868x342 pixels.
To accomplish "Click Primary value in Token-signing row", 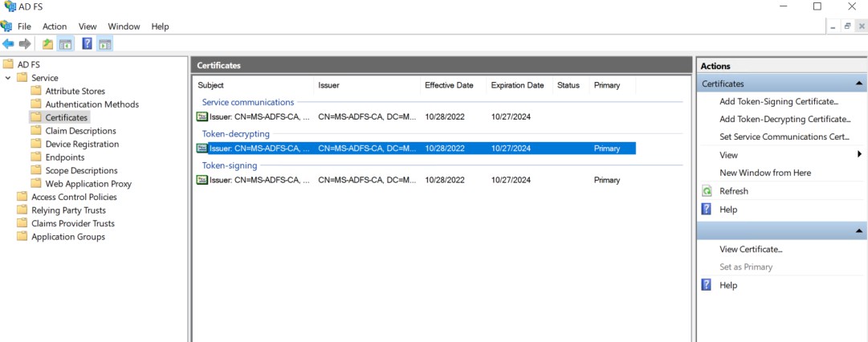I will click(607, 180).
